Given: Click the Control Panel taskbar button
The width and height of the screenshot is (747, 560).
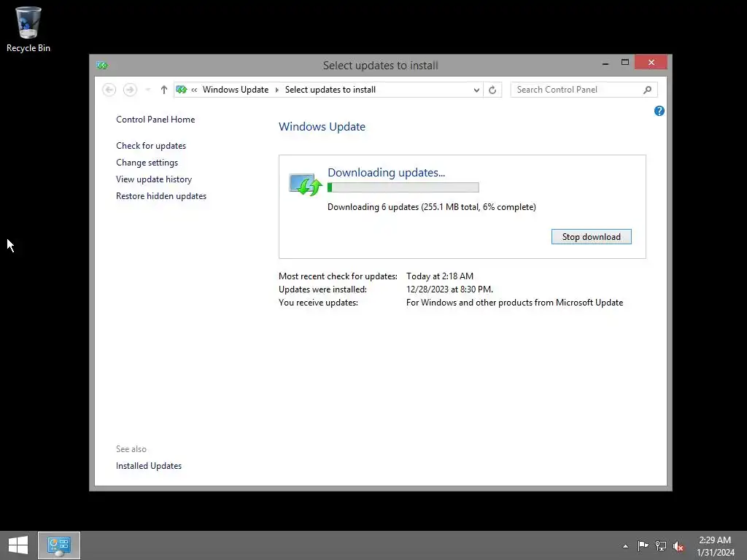Looking at the screenshot, I should coord(59,545).
